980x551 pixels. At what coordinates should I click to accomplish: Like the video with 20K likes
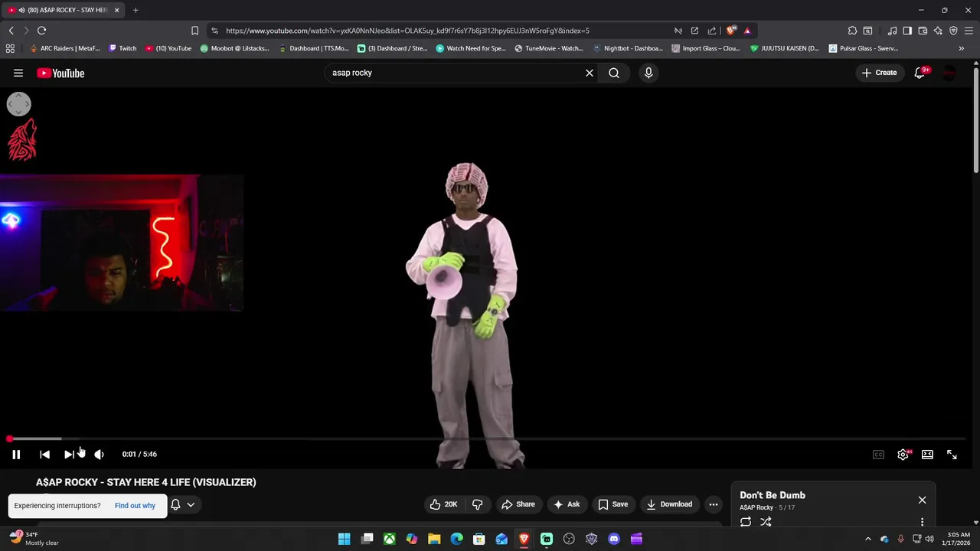click(x=443, y=504)
